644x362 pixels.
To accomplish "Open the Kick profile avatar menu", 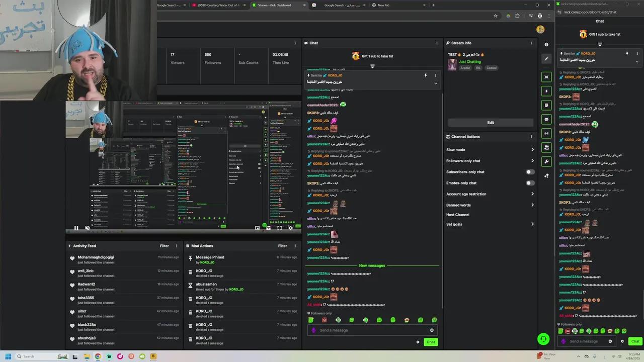I will pyautogui.click(x=540, y=30).
